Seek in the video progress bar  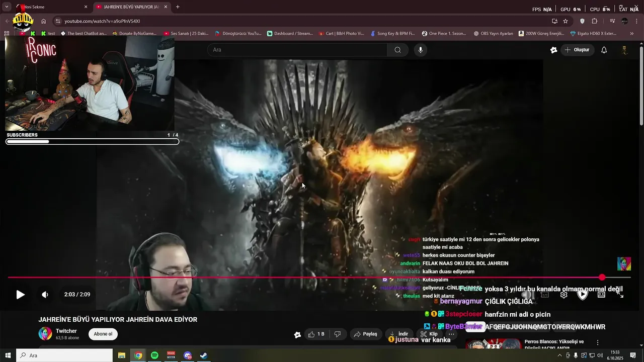(319, 278)
